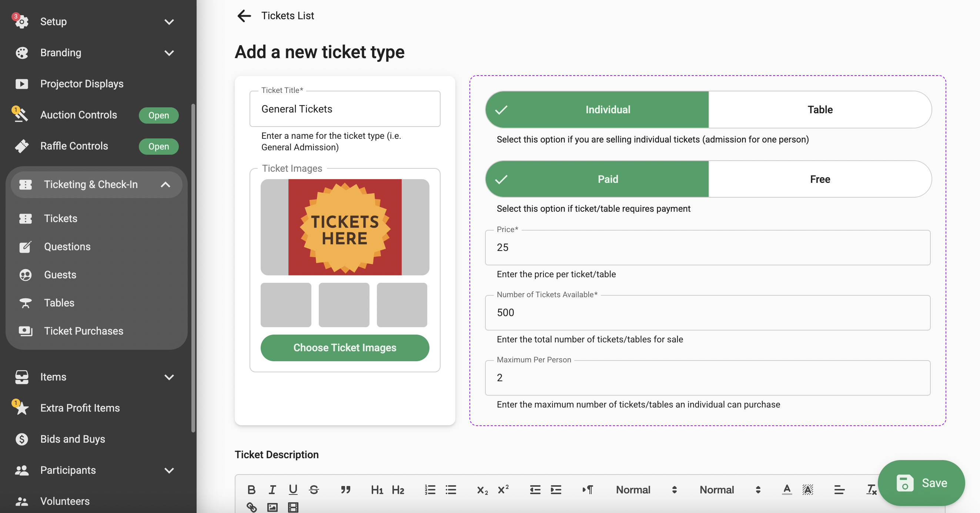Click back arrow to Tickets List

pos(244,16)
